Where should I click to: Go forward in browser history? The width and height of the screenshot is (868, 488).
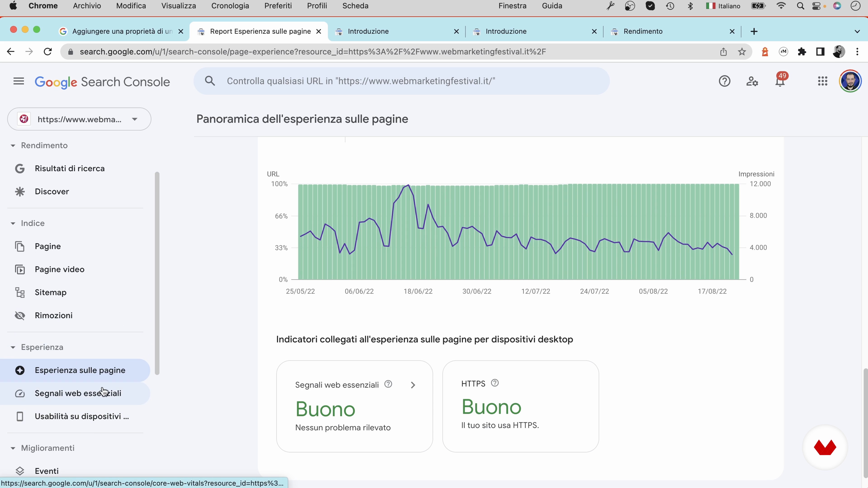click(29, 52)
